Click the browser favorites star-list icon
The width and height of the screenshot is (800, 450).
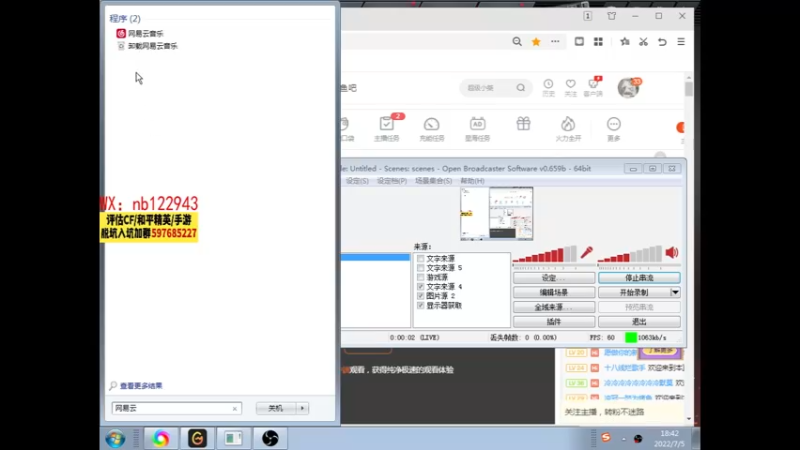coord(624,42)
